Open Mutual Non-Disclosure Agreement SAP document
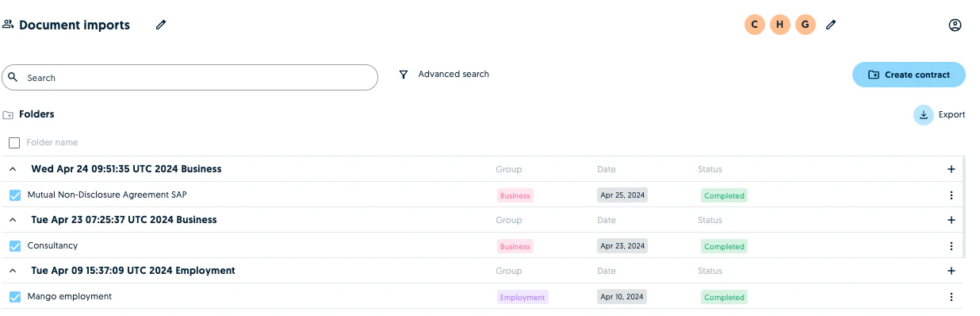 pos(107,195)
